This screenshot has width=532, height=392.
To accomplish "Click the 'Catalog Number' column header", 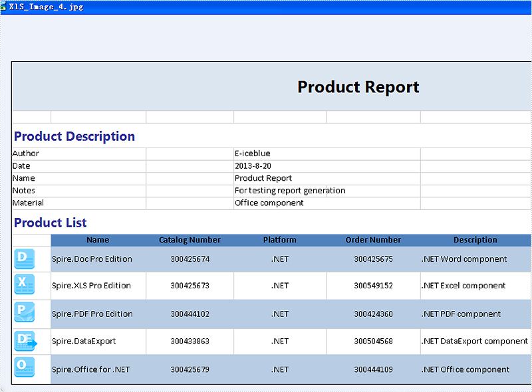I will (x=190, y=240).
